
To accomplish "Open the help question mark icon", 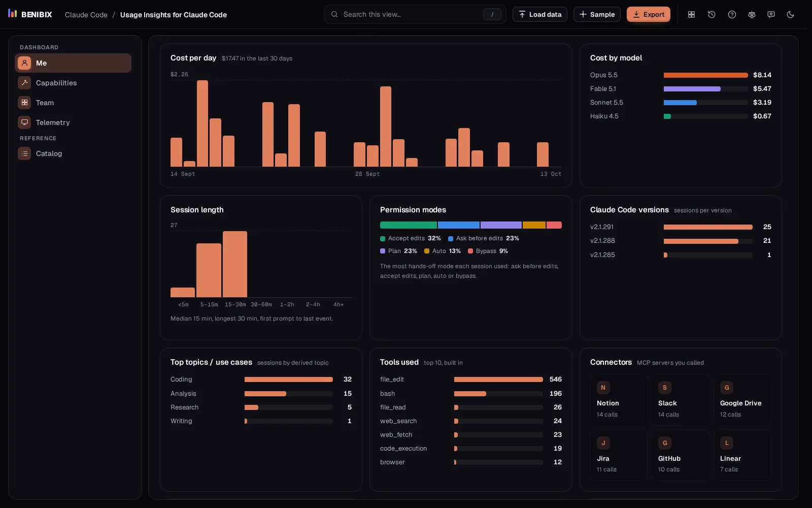I will (732, 14).
